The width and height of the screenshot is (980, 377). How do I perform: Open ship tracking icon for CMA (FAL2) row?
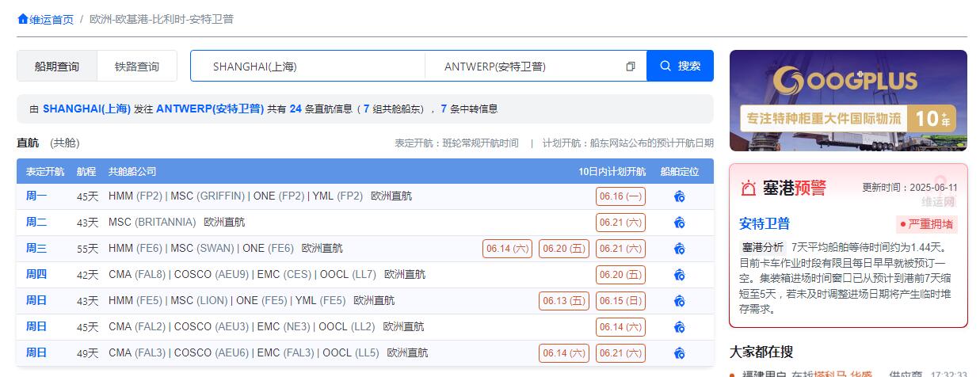tap(679, 327)
